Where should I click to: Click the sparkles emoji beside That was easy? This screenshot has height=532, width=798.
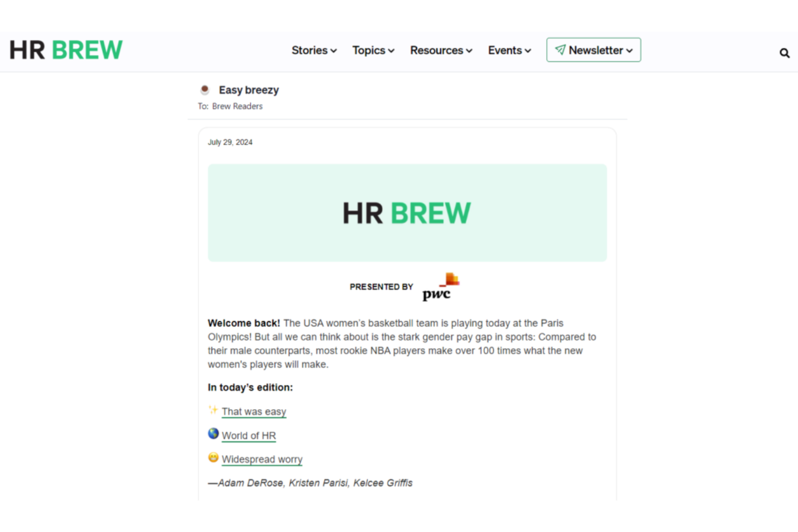coord(213,410)
